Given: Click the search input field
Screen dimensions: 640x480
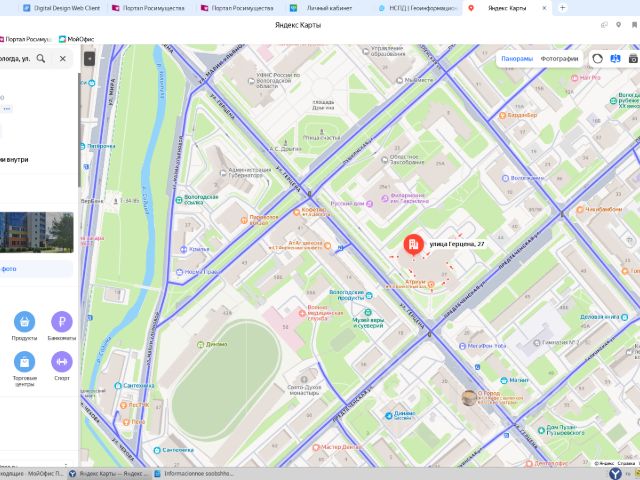Looking at the screenshot, I should point(16,58).
